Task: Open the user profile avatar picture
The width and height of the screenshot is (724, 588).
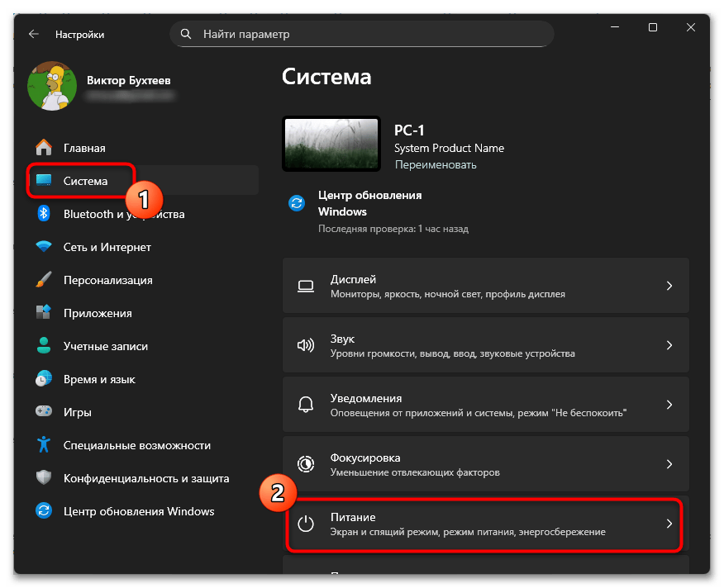Action: (x=52, y=86)
